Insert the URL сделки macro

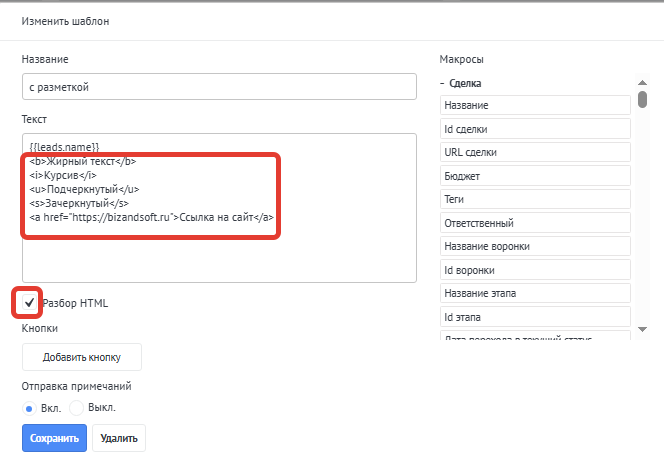click(x=535, y=152)
